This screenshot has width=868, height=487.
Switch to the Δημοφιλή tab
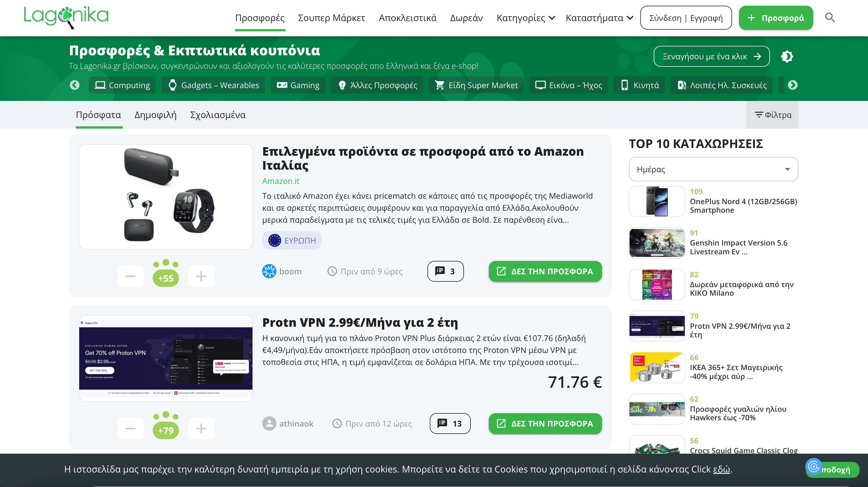pyautogui.click(x=155, y=115)
